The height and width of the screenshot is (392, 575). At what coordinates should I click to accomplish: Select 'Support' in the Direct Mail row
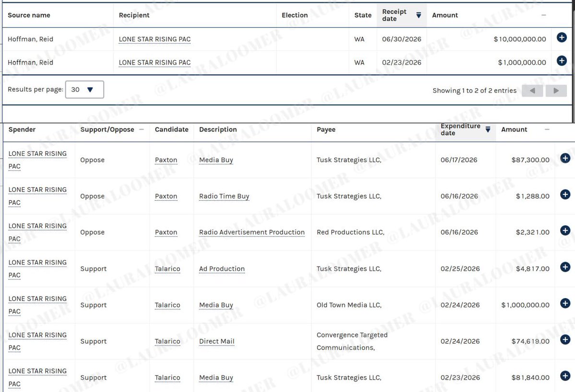94,341
